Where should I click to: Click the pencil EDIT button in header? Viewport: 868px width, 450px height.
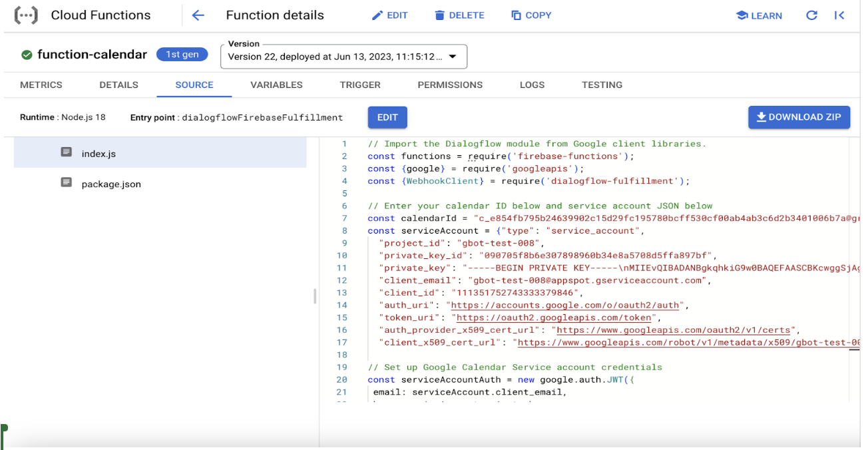point(390,15)
